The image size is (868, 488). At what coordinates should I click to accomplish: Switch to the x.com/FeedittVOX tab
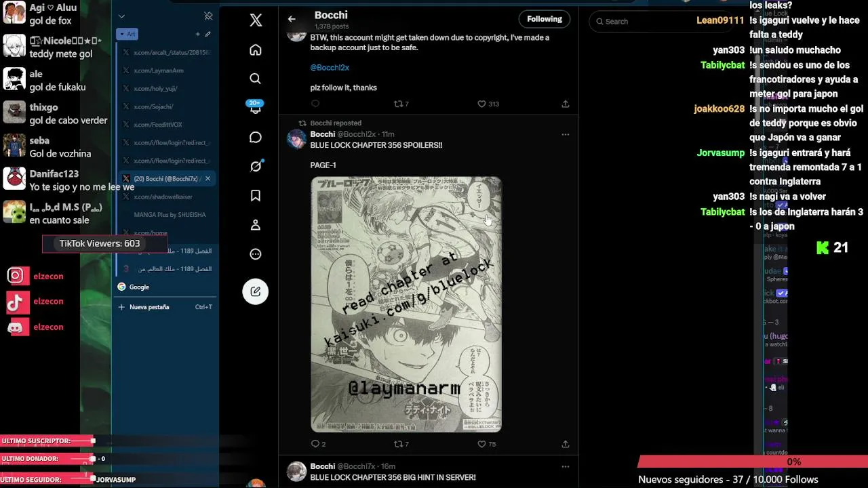point(166,125)
